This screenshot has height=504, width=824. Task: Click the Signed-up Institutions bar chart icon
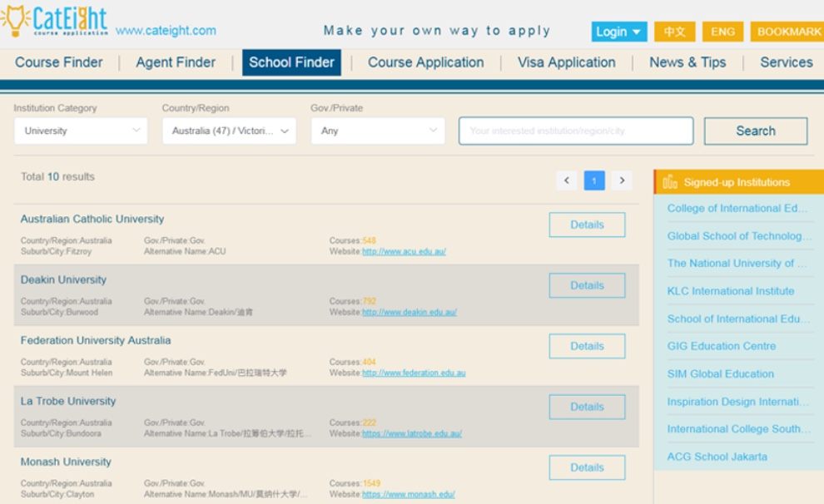click(x=670, y=182)
